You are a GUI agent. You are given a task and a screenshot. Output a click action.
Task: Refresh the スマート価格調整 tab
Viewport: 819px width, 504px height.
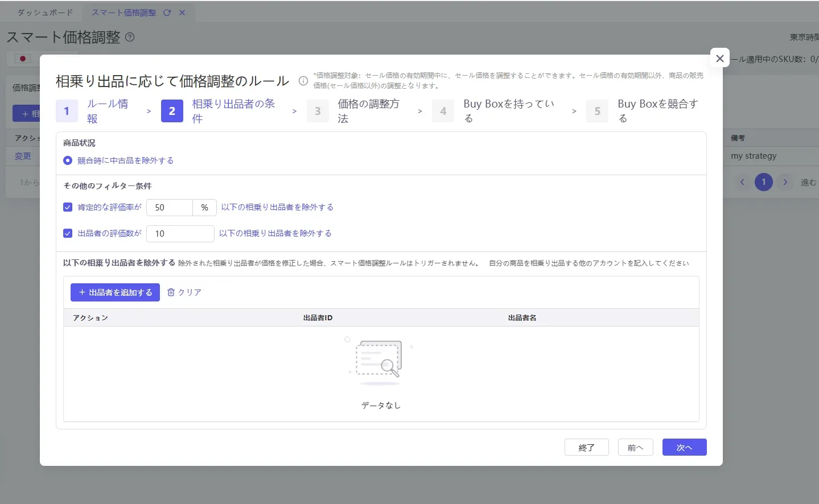[x=167, y=13]
